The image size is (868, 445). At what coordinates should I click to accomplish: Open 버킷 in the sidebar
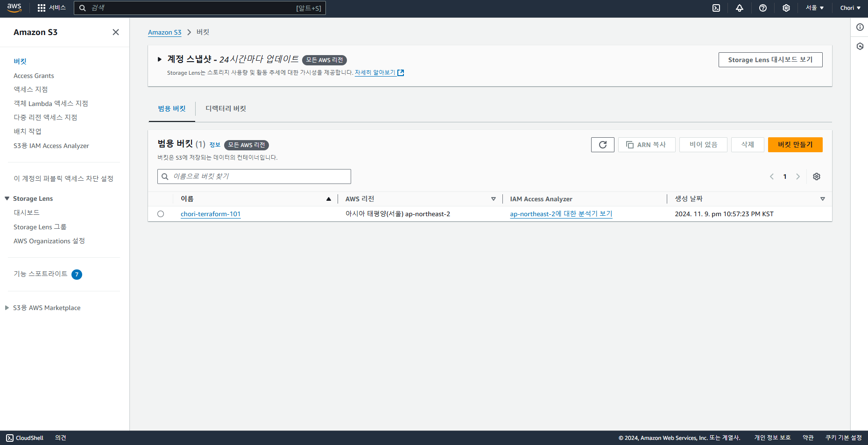[20, 61]
